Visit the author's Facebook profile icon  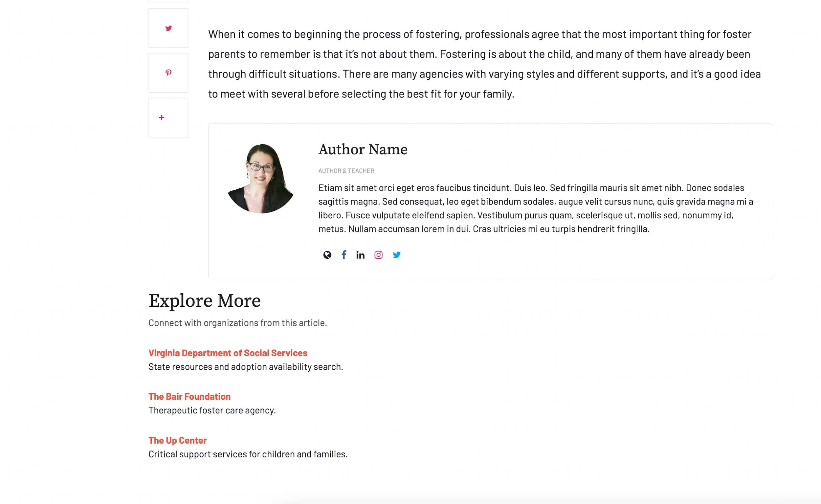click(x=344, y=255)
